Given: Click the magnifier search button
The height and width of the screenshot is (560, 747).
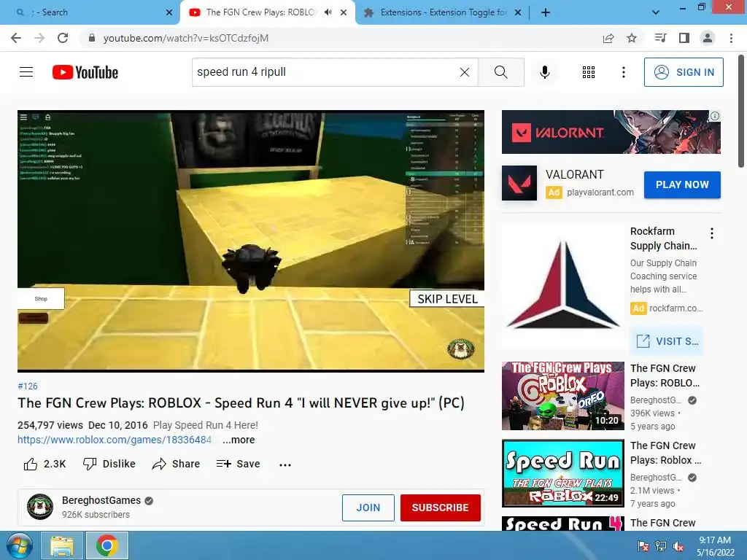Looking at the screenshot, I should point(500,72).
